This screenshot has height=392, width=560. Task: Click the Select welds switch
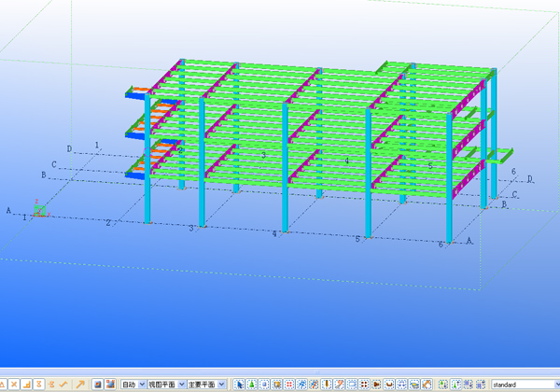(x=327, y=385)
